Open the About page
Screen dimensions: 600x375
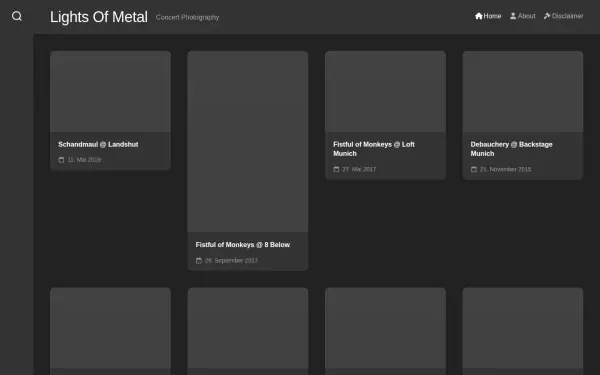coord(522,16)
